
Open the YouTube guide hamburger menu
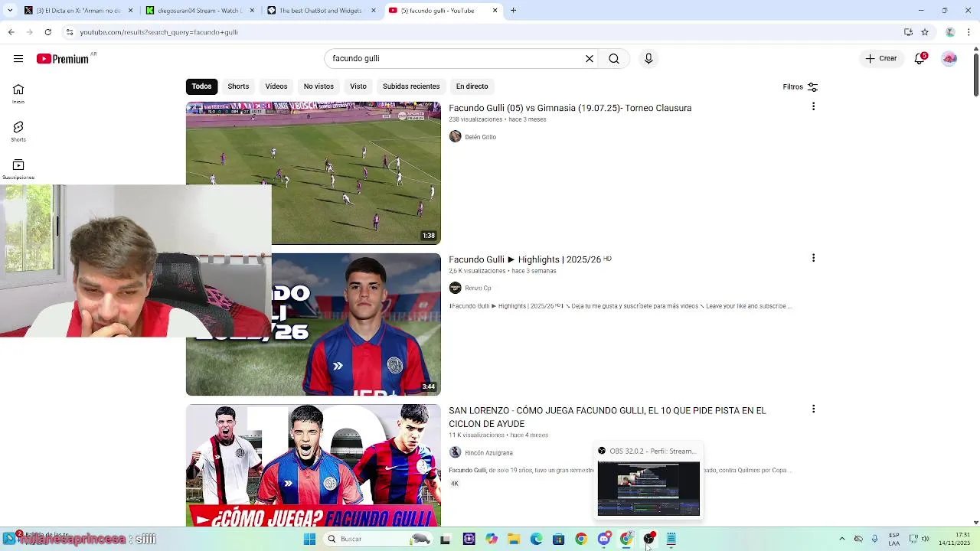tap(18, 58)
